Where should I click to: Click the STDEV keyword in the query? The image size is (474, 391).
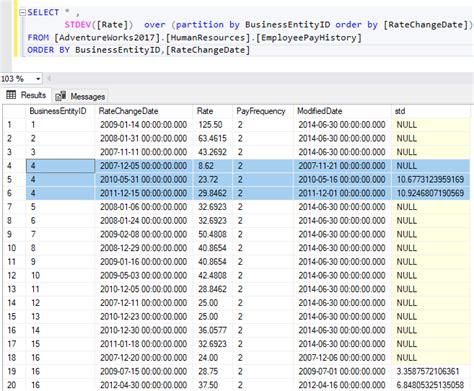click(x=78, y=25)
